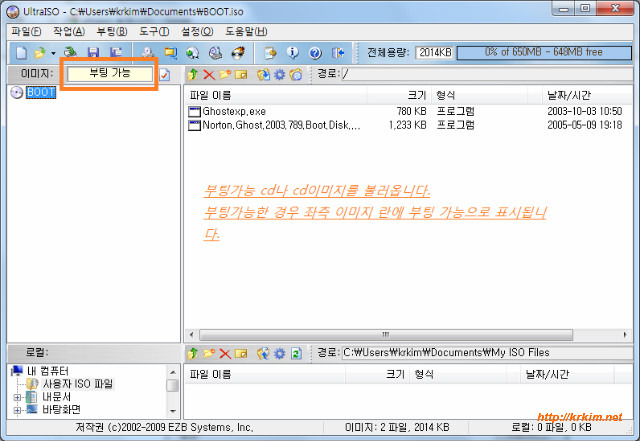Image resolution: width=640 pixels, height=441 pixels.
Task: Exit UltraISO with the door-arrow icon
Action: [338, 53]
